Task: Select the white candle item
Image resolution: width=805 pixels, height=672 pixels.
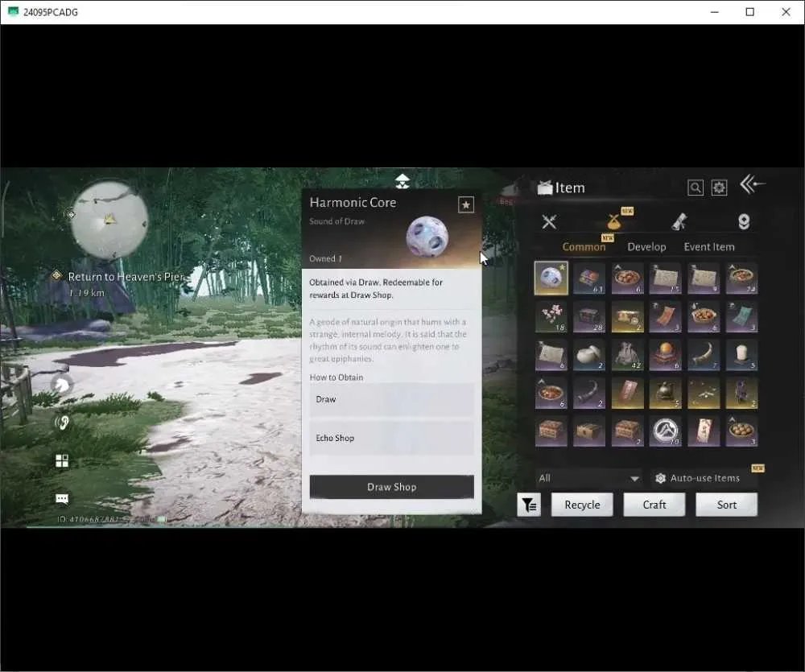Action: [x=741, y=355]
